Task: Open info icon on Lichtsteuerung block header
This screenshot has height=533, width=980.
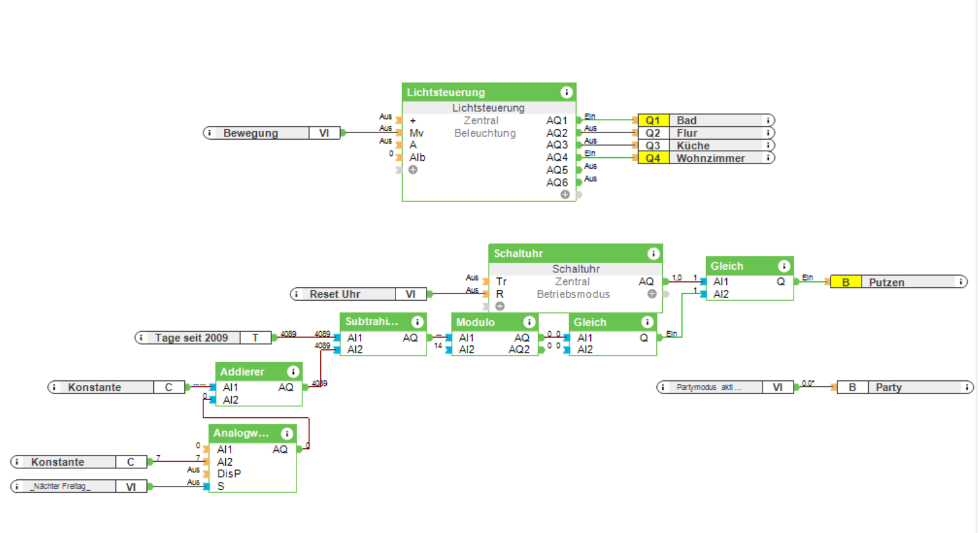Action: [566, 92]
